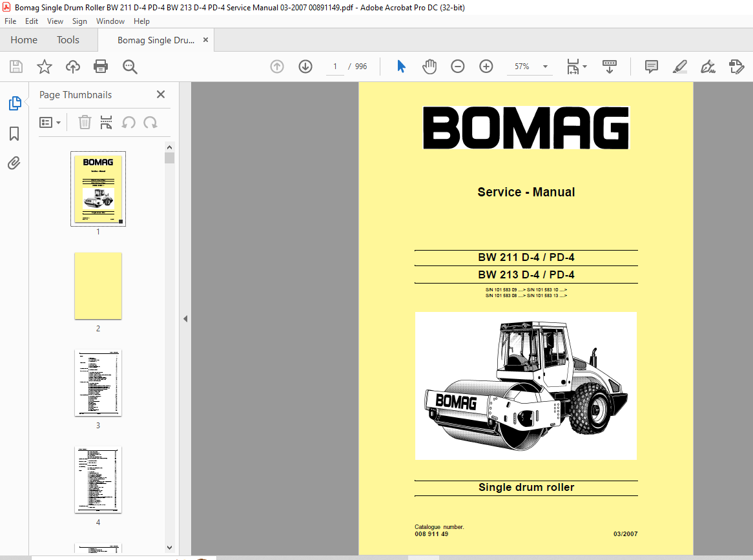The image size is (753, 560).
Task: Go to previous page arrow
Action: coord(277,67)
